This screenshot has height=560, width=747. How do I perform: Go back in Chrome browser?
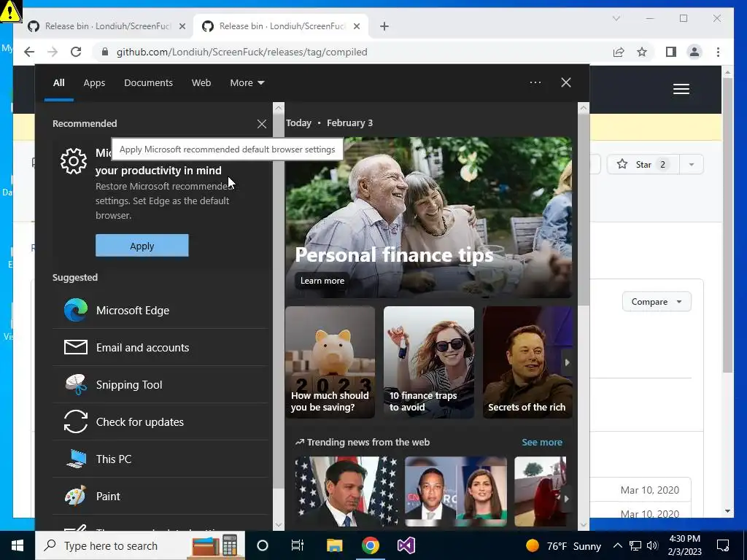pyautogui.click(x=29, y=52)
